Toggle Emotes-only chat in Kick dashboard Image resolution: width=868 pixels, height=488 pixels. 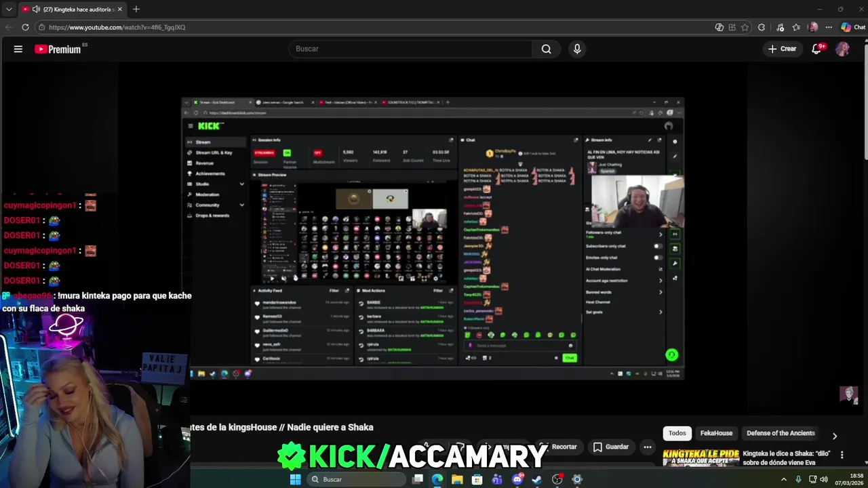coord(657,258)
